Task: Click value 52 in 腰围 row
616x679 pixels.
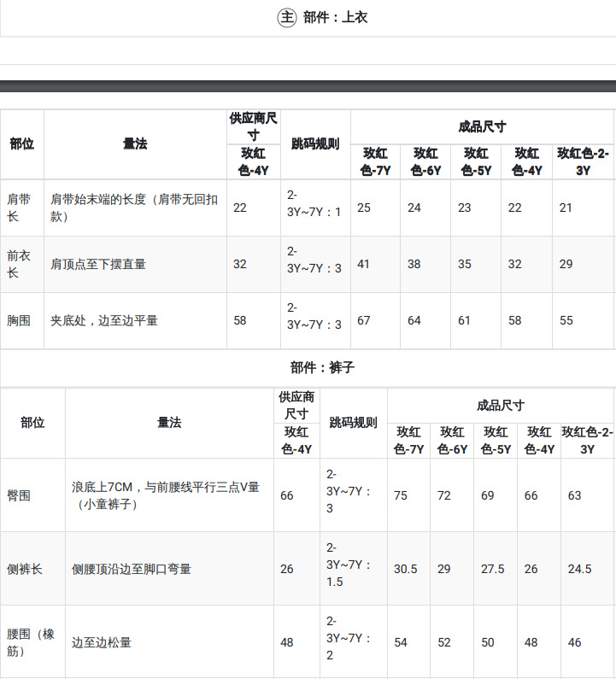Action: point(444,642)
